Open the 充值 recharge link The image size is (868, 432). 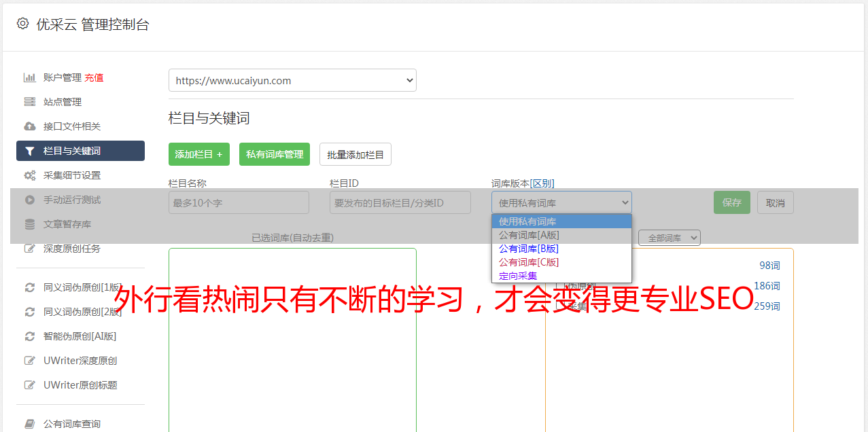94,77
